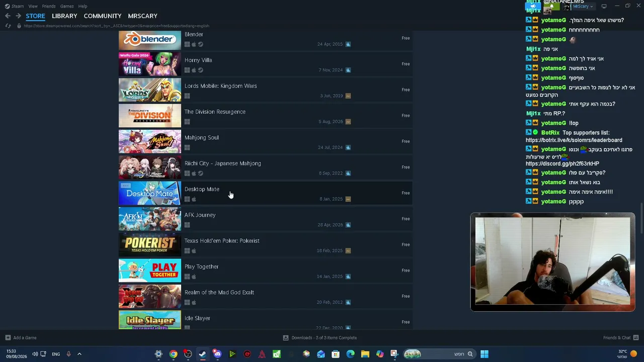Open the Discord invite link in chat

562,164
